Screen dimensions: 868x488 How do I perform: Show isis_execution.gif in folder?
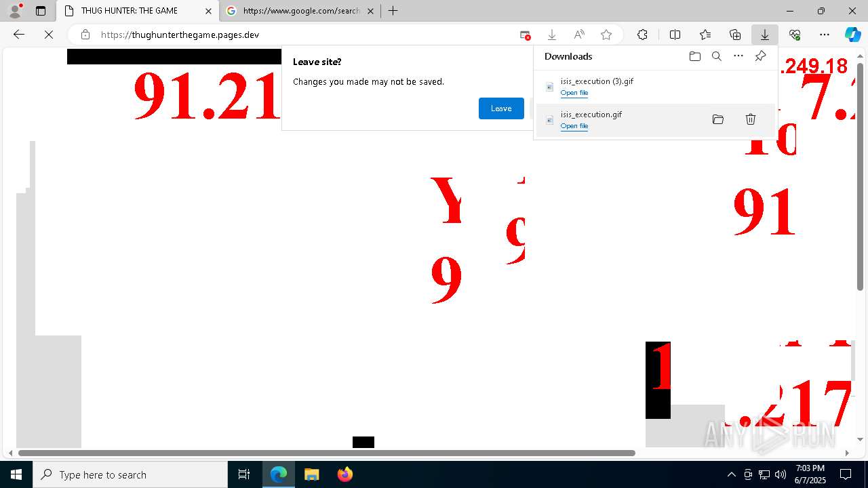pyautogui.click(x=717, y=119)
